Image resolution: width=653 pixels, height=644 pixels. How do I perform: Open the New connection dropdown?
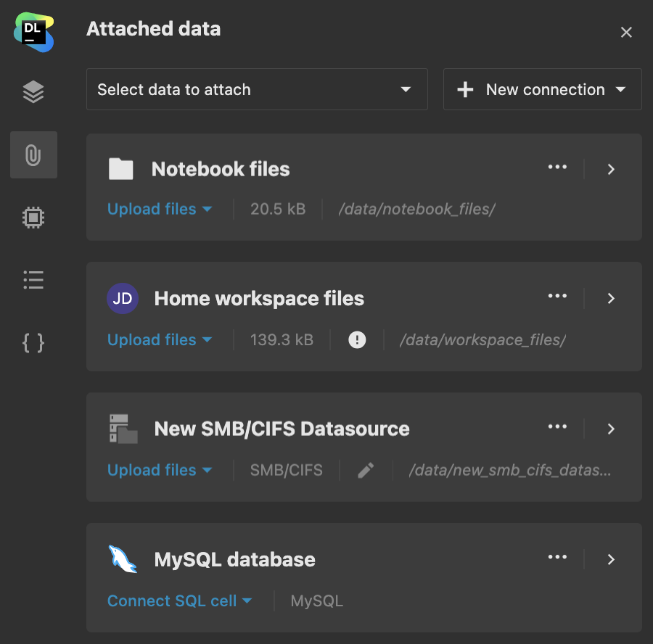[x=542, y=89]
